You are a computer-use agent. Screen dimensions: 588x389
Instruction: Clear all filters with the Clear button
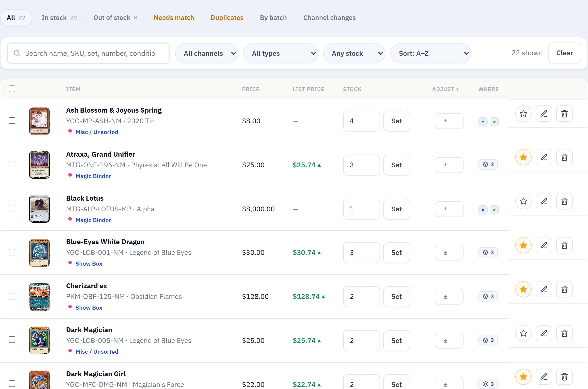pyautogui.click(x=564, y=53)
